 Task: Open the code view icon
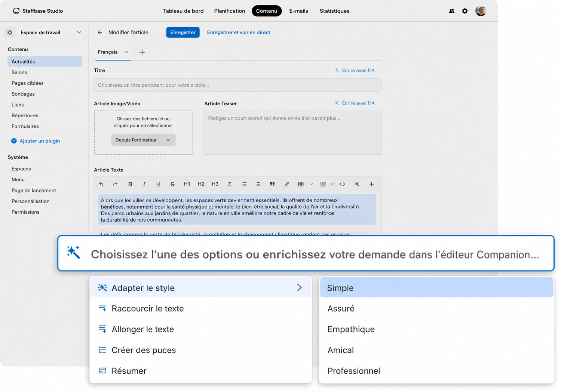[x=342, y=184]
